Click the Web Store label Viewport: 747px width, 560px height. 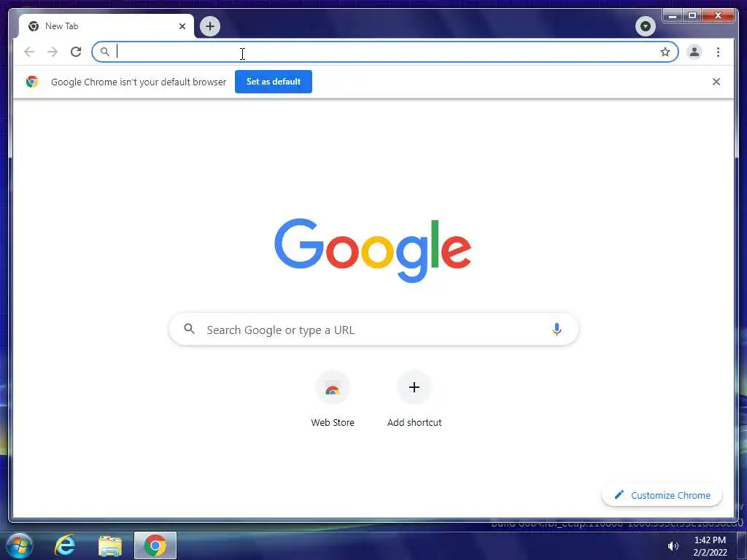point(333,422)
